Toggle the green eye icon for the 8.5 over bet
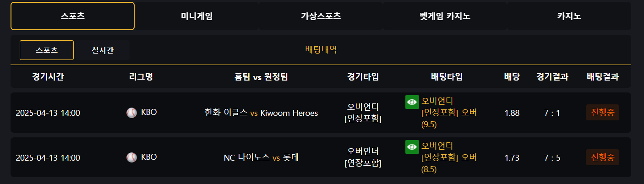This screenshot has height=184, width=644. [x=412, y=147]
